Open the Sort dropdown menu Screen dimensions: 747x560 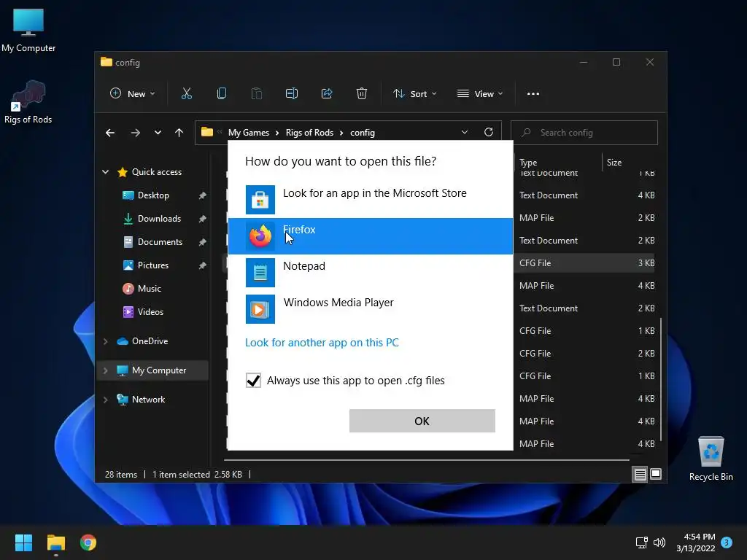point(414,94)
